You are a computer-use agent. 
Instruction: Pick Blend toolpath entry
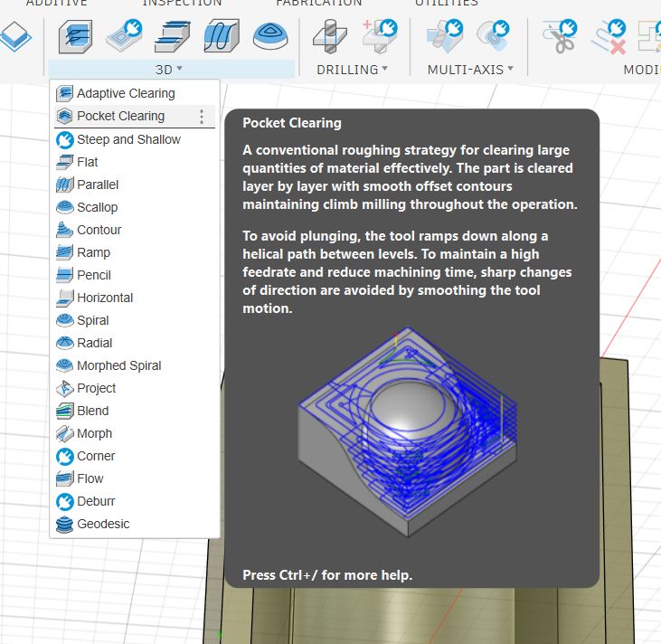(134, 411)
